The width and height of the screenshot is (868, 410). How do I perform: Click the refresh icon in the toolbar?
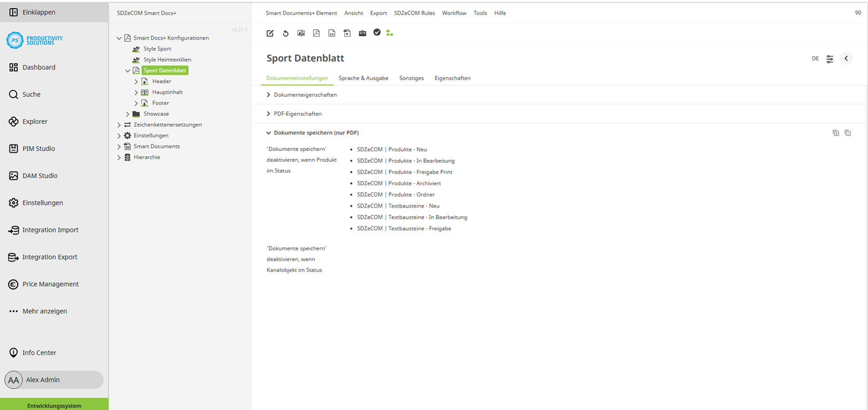click(285, 33)
